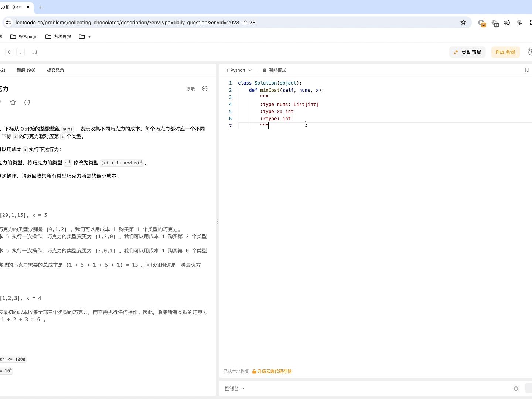Open the m bookmarks folder
The image size is (532, 399).
85,37
